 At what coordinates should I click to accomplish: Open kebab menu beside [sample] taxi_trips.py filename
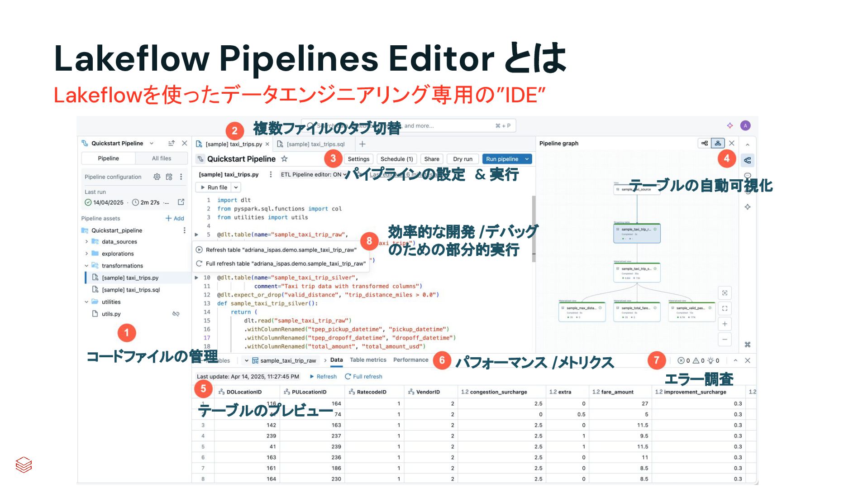[x=271, y=174]
